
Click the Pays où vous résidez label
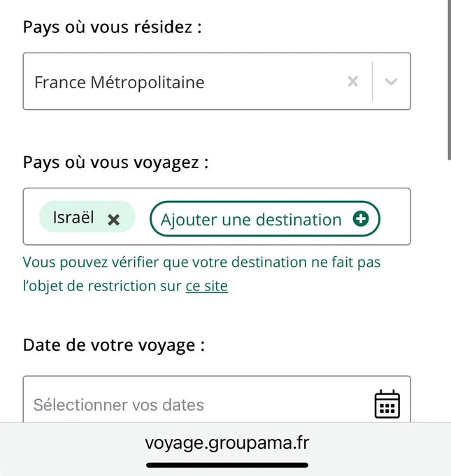tap(112, 27)
